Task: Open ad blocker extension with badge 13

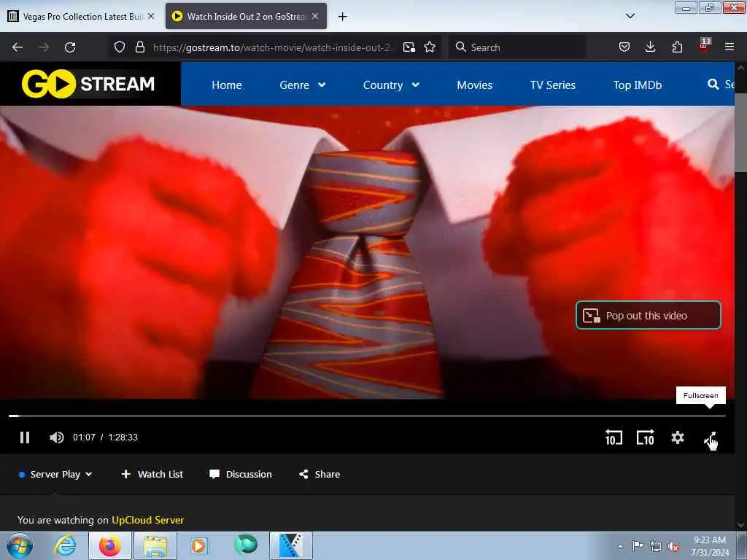Action: [x=704, y=45]
